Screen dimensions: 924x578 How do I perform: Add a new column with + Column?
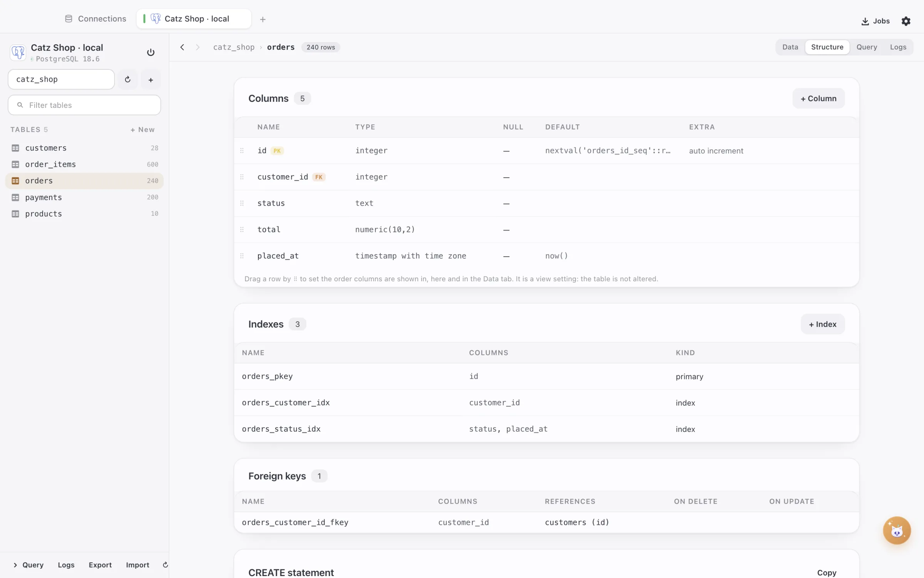coord(819,98)
